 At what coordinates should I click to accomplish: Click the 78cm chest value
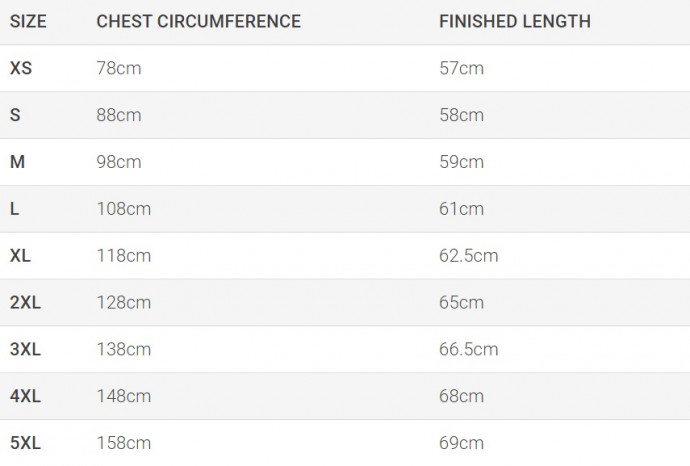click(119, 68)
